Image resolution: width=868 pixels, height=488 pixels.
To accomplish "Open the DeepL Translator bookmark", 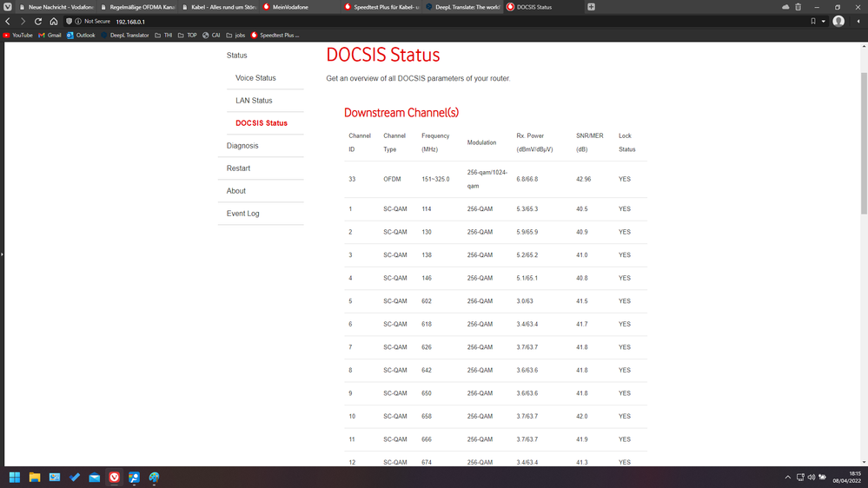I will (x=124, y=35).
